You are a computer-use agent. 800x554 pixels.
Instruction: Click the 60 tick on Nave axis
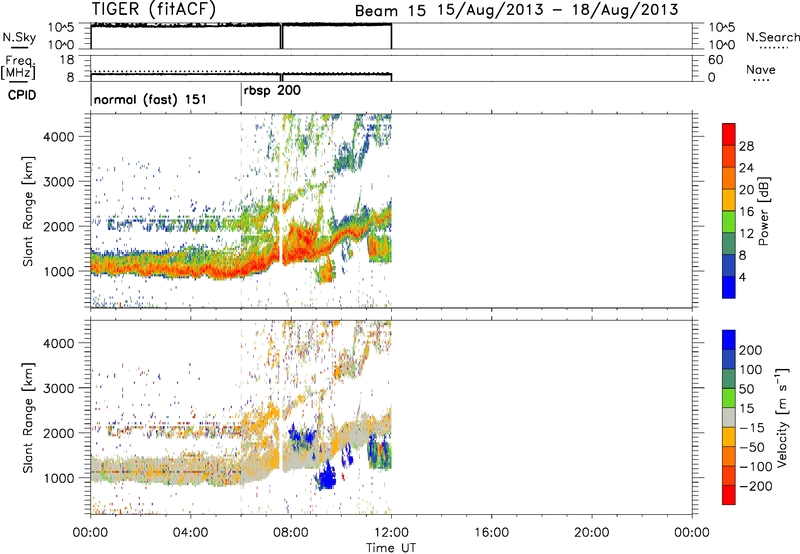point(716,60)
